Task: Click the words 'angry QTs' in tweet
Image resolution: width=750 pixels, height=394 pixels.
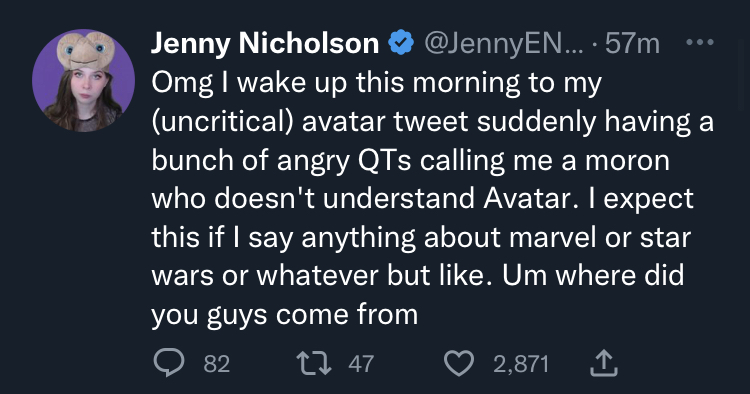Action: pyautogui.click(x=344, y=161)
